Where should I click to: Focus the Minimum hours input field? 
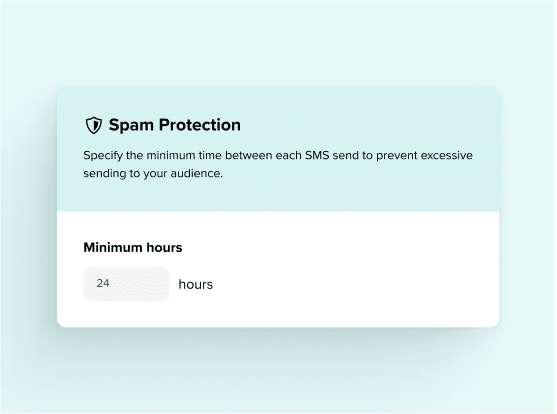126,284
